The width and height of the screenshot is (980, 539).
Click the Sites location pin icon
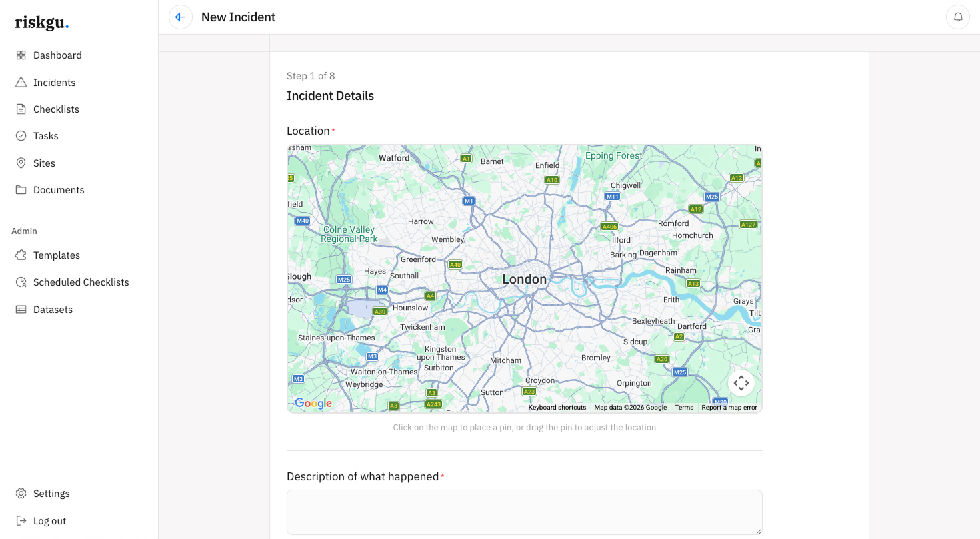[21, 163]
